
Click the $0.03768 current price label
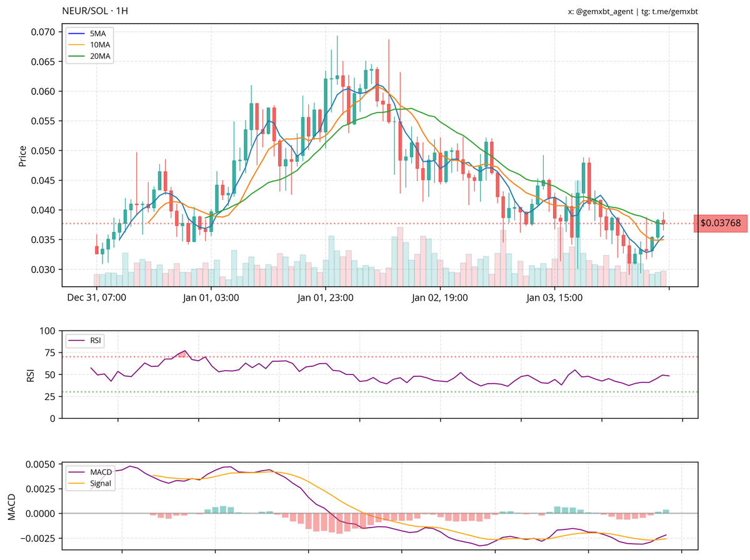point(721,223)
